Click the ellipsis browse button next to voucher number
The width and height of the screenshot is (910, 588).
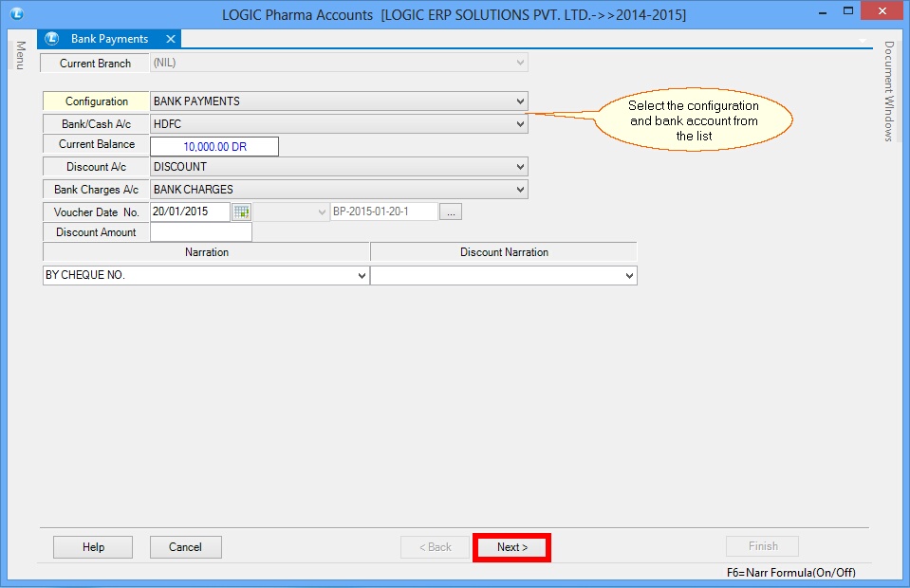tap(451, 212)
